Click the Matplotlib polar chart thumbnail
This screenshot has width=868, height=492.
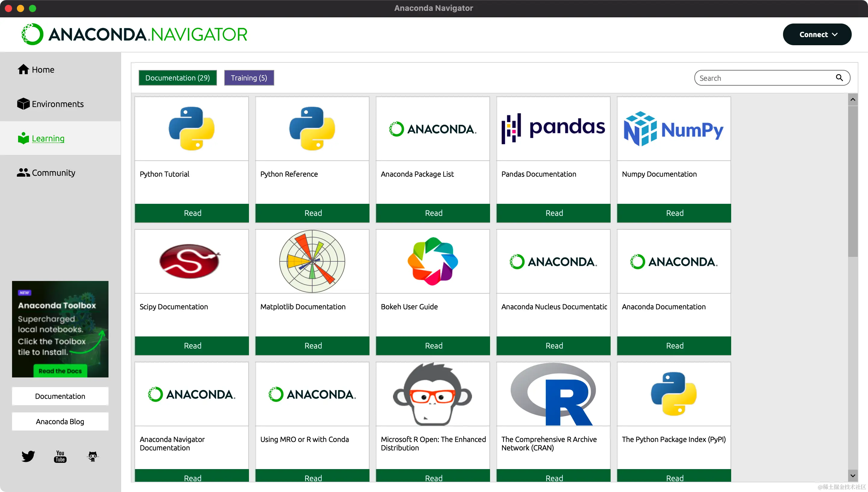[x=312, y=261]
